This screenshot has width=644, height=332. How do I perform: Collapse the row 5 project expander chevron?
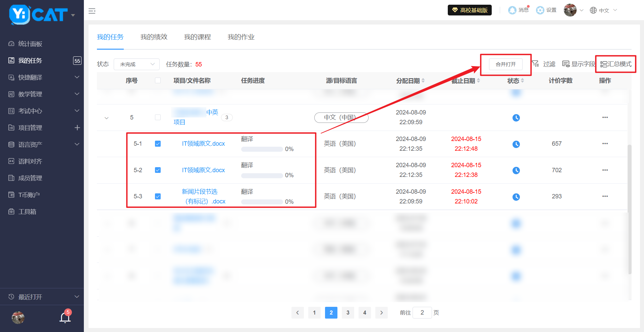click(107, 118)
